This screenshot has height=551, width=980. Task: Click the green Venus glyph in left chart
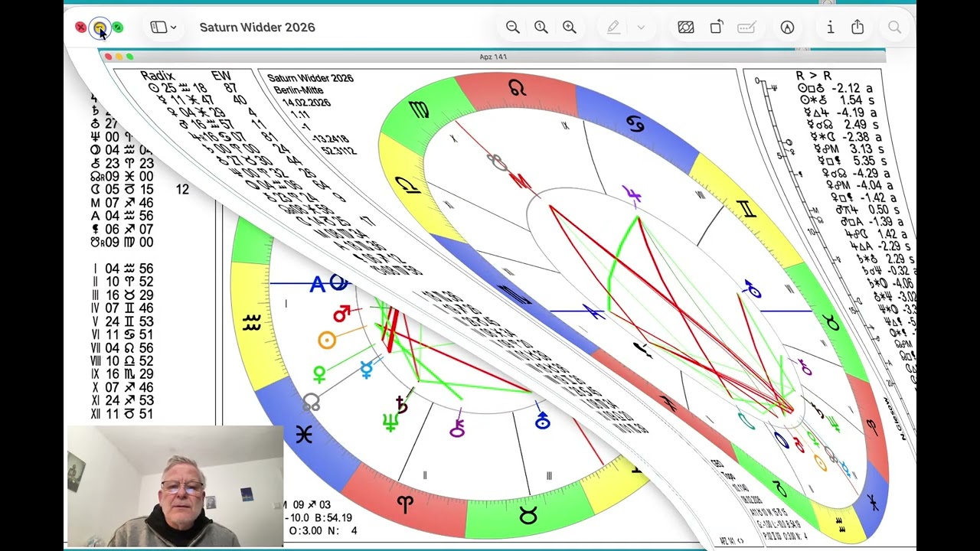(319, 373)
